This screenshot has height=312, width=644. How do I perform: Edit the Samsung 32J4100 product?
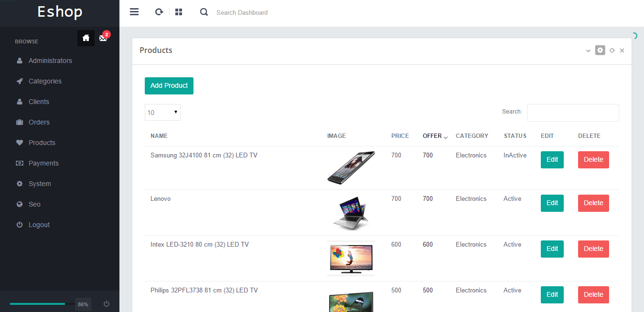click(552, 160)
